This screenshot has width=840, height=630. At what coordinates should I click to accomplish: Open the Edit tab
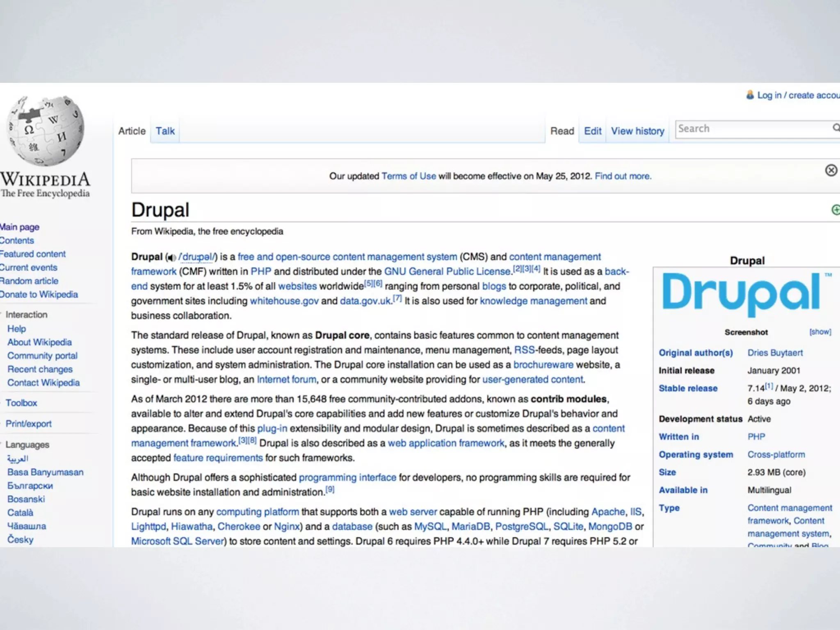pos(592,131)
